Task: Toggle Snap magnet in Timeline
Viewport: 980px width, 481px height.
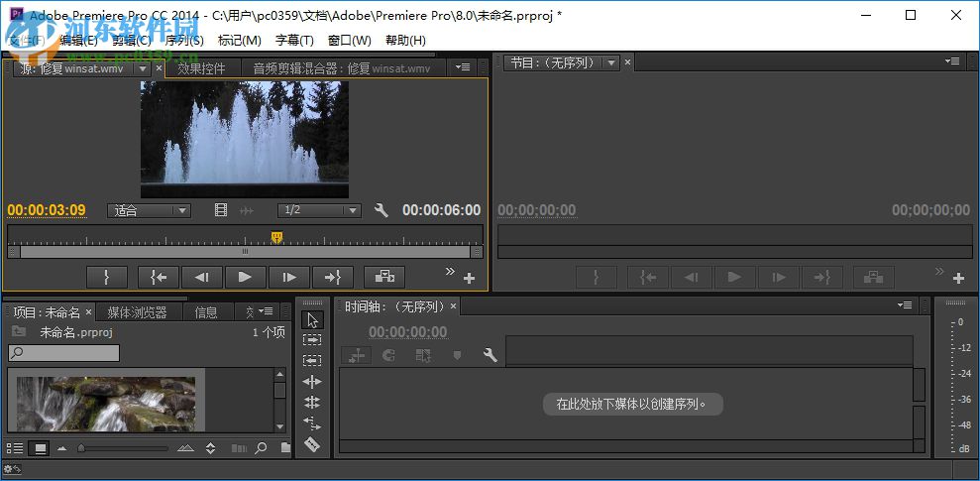Action: (388, 355)
